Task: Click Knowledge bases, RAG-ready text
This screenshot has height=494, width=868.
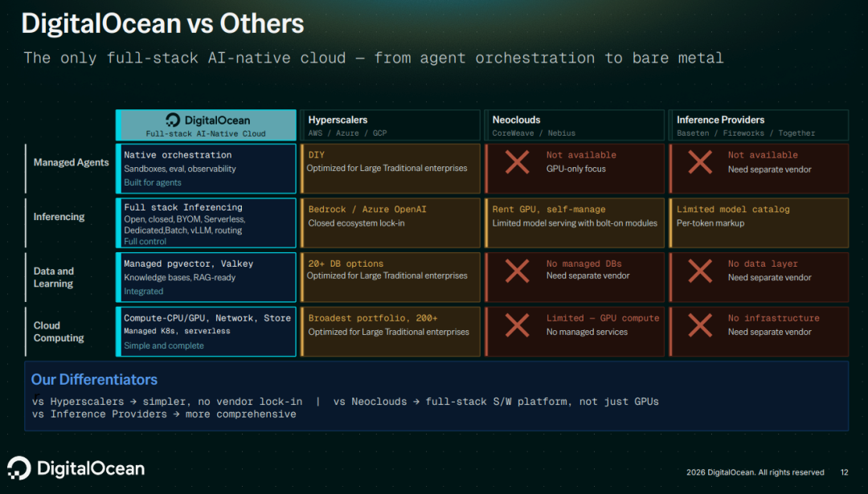Action: (179, 278)
